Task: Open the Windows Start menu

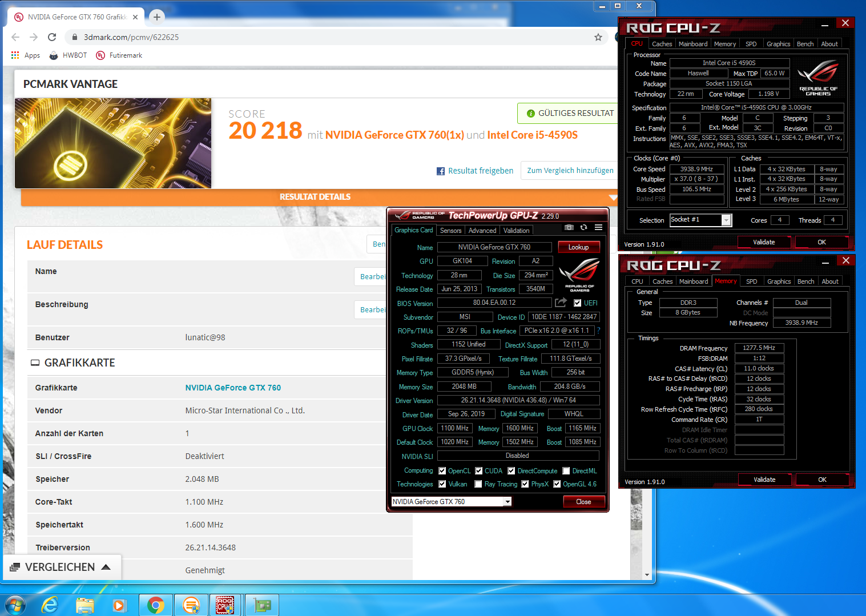Action: 14,605
